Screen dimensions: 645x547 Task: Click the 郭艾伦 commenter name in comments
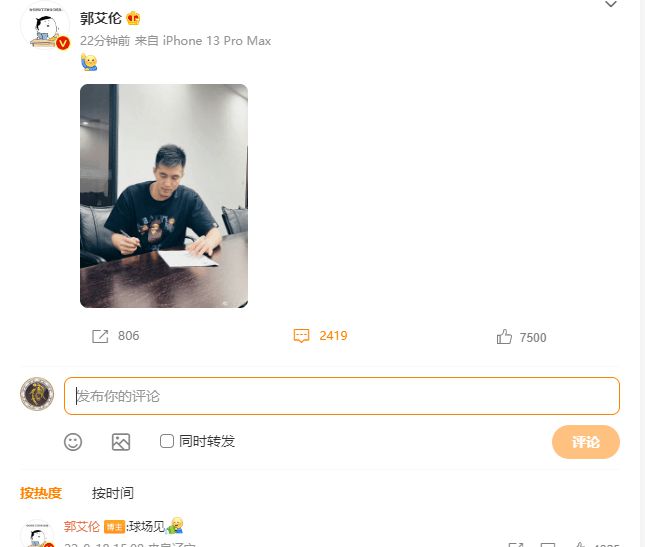pyautogui.click(x=81, y=527)
